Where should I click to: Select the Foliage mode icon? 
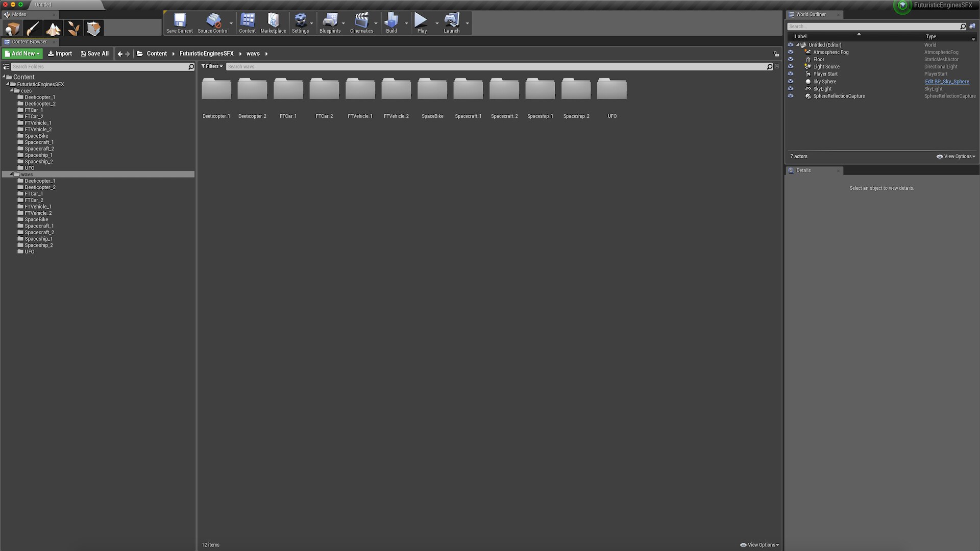tap(73, 29)
